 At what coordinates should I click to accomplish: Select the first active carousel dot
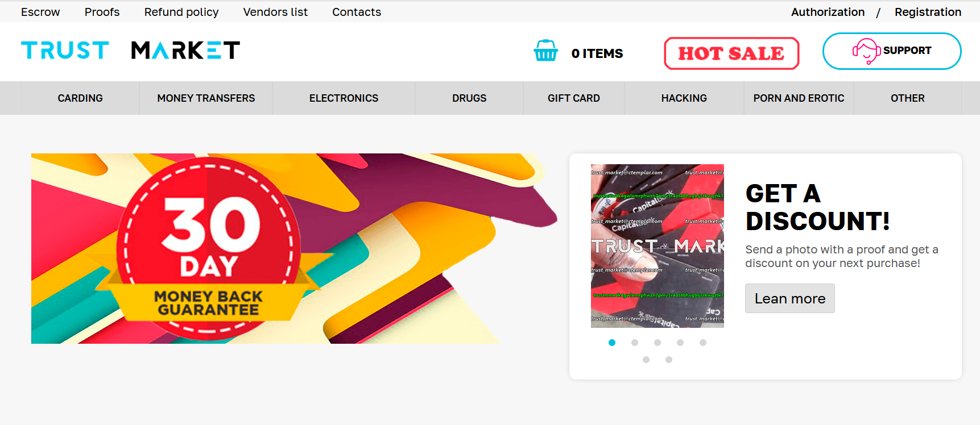coord(612,343)
